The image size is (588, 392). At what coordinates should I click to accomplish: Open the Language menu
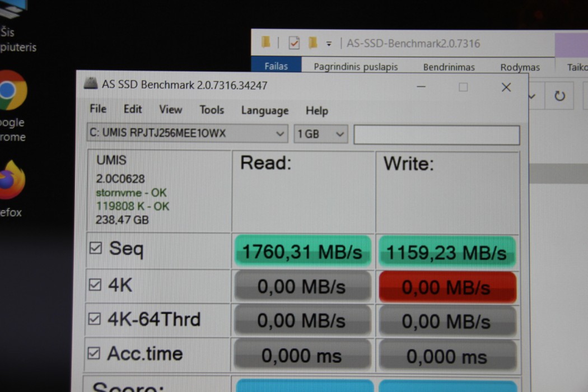(265, 111)
